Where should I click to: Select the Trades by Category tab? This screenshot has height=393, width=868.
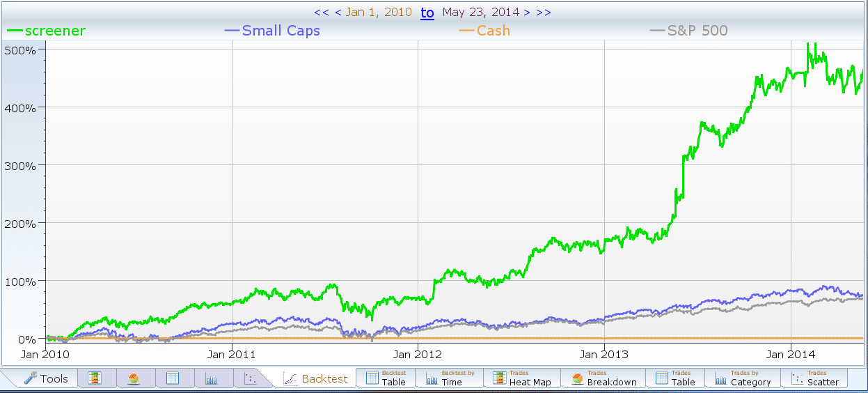click(x=742, y=378)
